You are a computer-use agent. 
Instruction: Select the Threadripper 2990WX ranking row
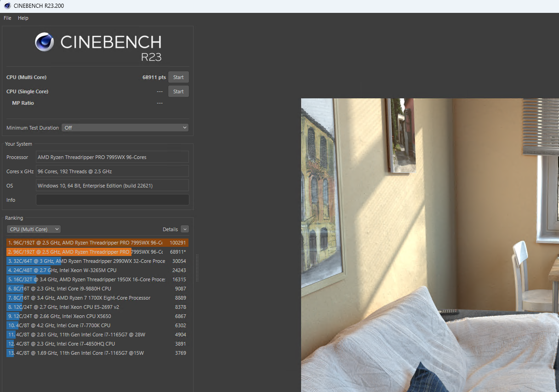(x=97, y=261)
